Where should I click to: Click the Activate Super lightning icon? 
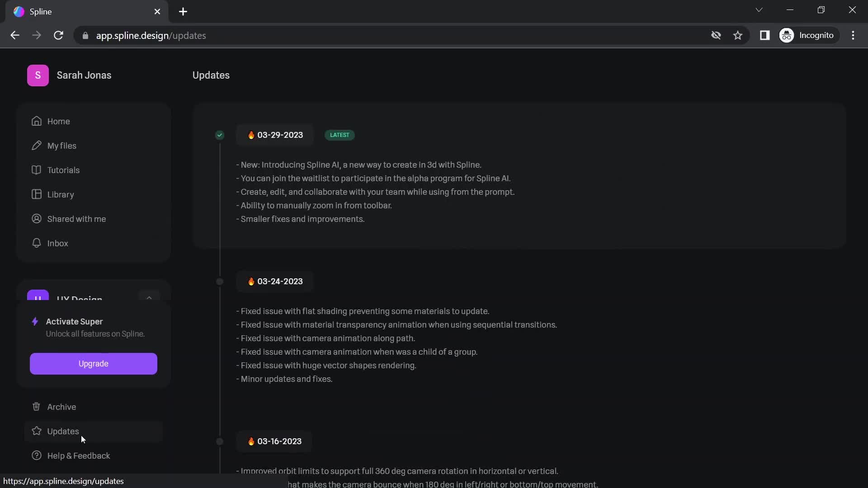34,321
